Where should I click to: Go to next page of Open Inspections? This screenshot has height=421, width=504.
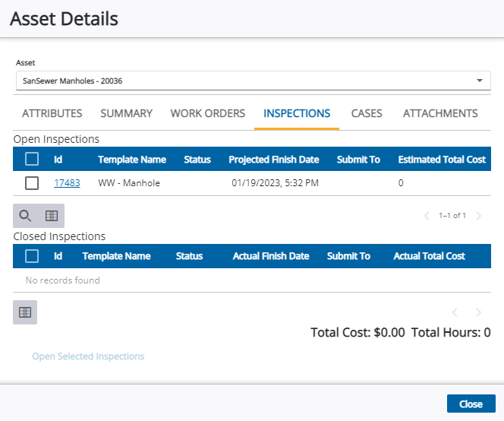click(478, 216)
